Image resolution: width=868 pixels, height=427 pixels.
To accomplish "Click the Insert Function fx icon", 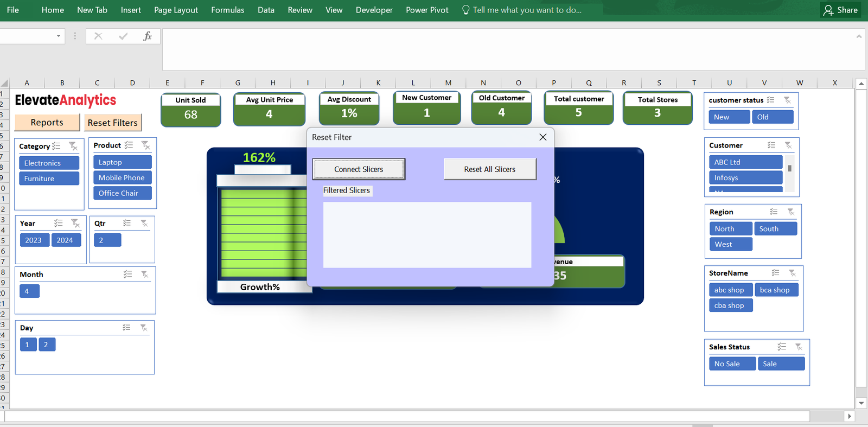I will (147, 36).
